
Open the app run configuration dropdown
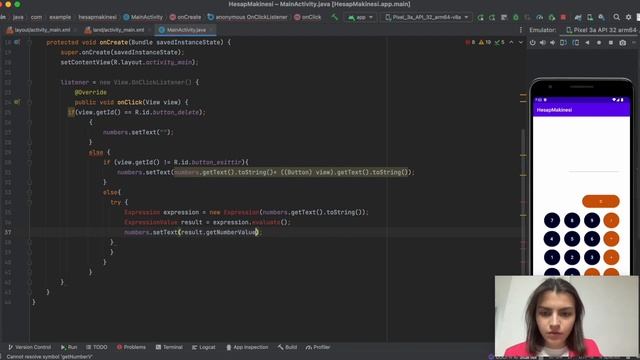(x=360, y=17)
